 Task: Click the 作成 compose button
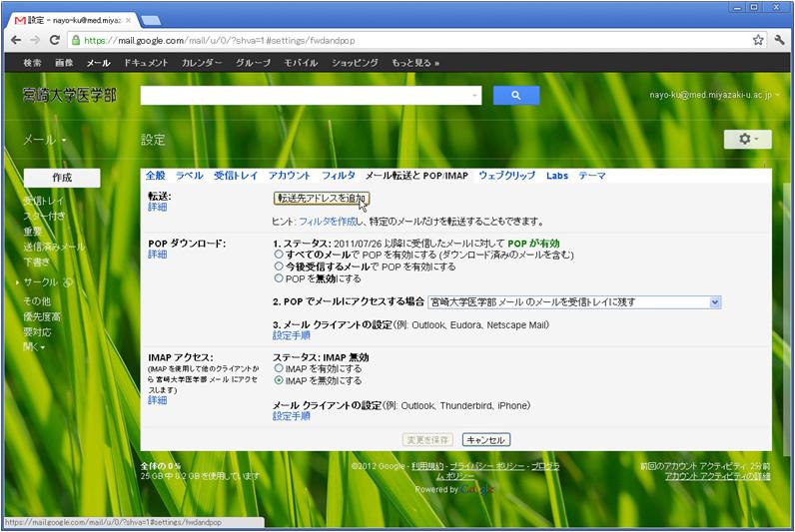point(61,177)
